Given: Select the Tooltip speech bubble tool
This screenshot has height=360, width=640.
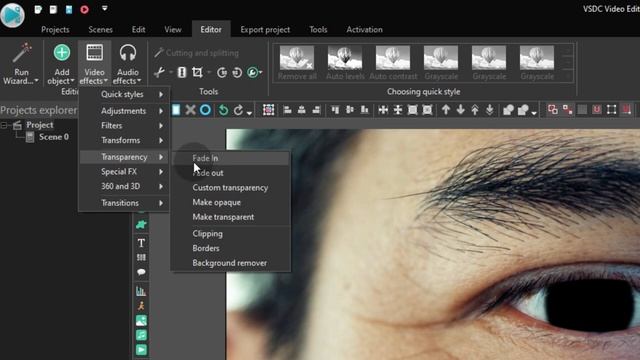Looking at the screenshot, I should 141,272.
